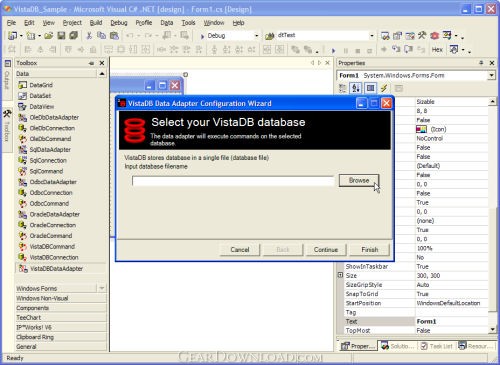Click the Save toolbar icon
Image resolution: width=500 pixels, height=365 pixels.
(61, 35)
